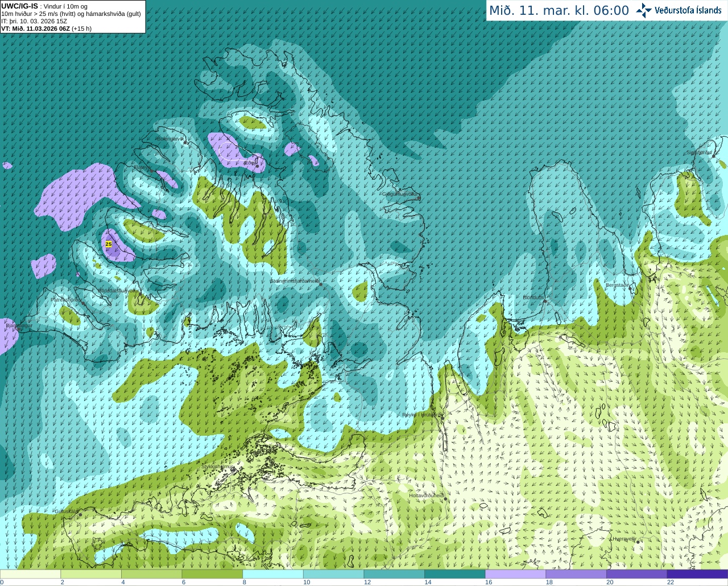Viewport: 728px width, 586px height.
Task: Click the Hveravellir station label
Action: click(624, 539)
